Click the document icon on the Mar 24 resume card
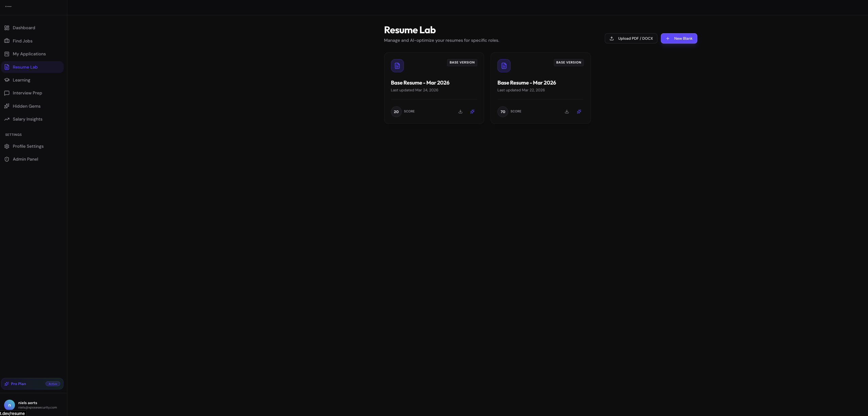This screenshot has height=416, width=868. pos(397,66)
